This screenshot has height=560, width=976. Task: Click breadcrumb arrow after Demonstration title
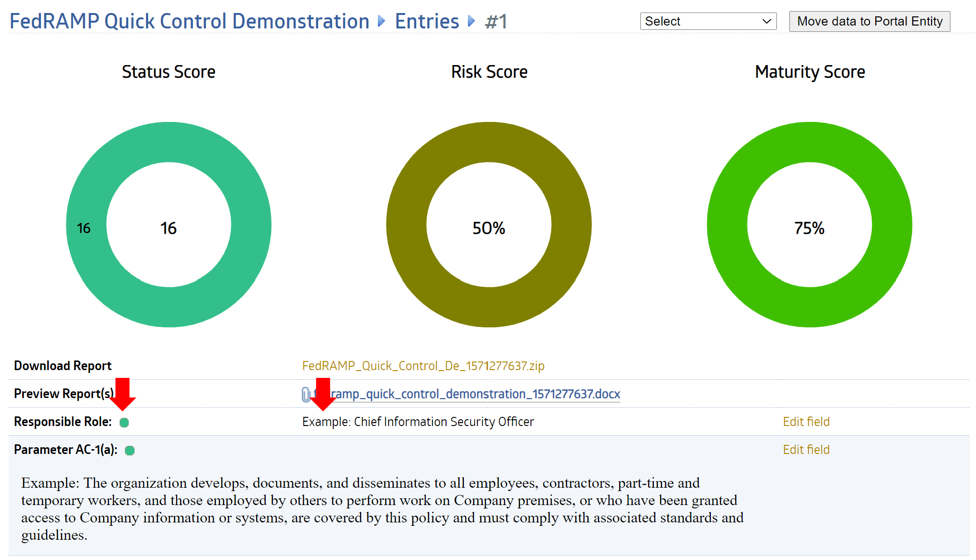click(381, 21)
